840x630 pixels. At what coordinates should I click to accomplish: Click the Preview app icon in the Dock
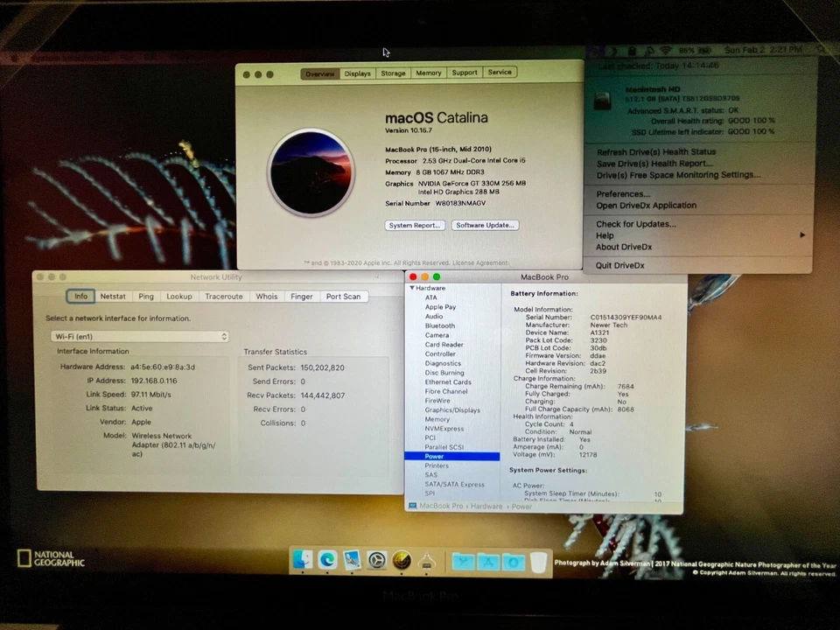point(352,561)
